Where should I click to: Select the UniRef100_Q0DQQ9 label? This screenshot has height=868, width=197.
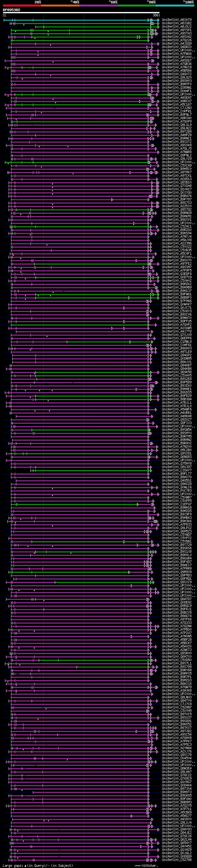click(177, 856)
